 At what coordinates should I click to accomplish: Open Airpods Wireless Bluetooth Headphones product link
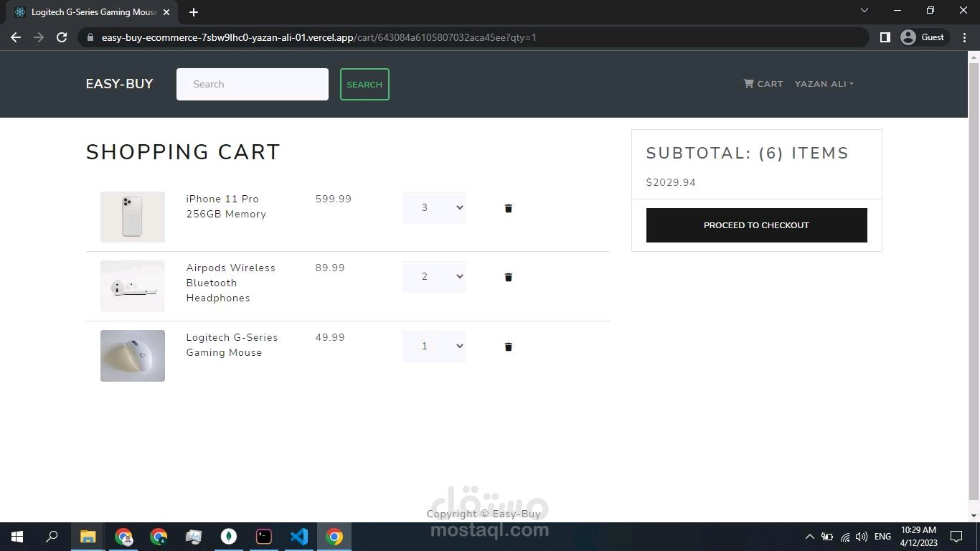coord(230,283)
